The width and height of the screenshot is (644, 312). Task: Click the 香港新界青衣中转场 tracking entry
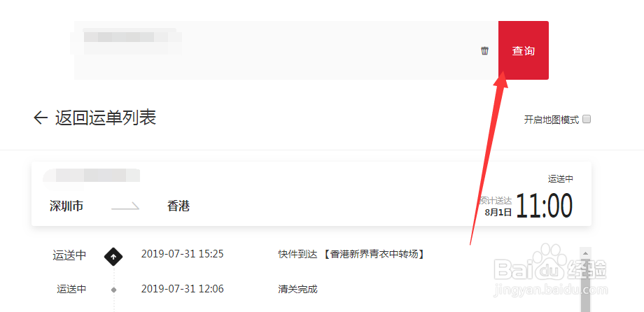tap(351, 254)
